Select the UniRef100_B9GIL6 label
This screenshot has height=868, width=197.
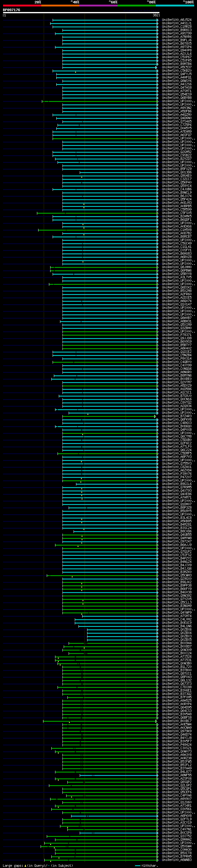[x=177, y=484]
